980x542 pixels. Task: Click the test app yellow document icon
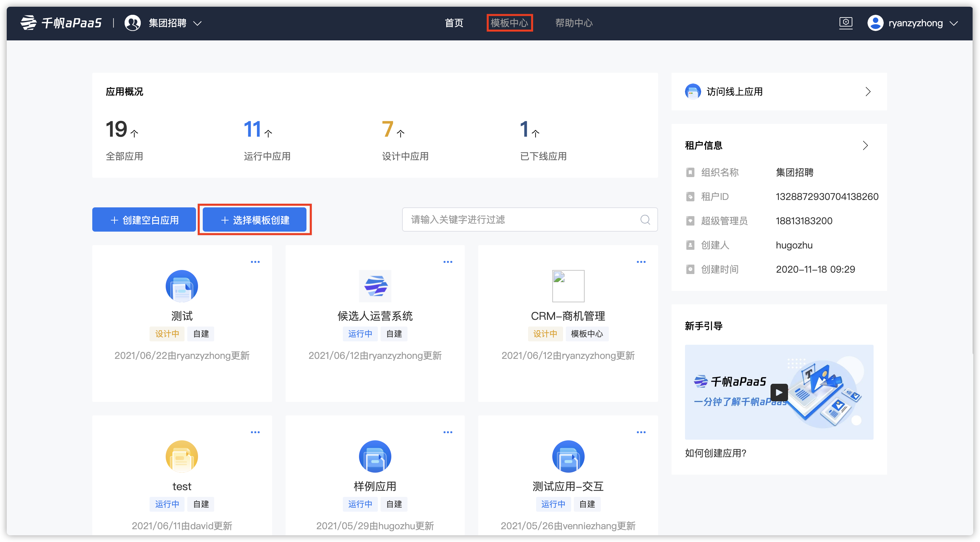[x=182, y=456]
